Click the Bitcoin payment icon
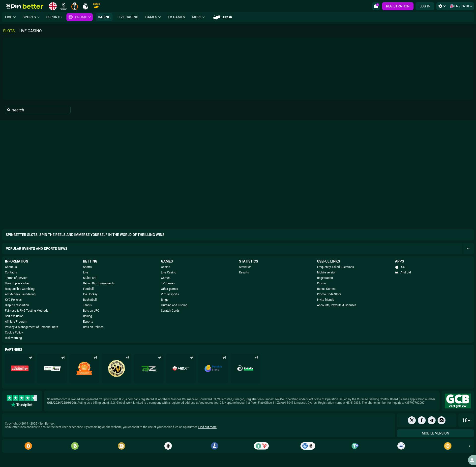The width and height of the screenshot is (476, 467). tap(28, 446)
